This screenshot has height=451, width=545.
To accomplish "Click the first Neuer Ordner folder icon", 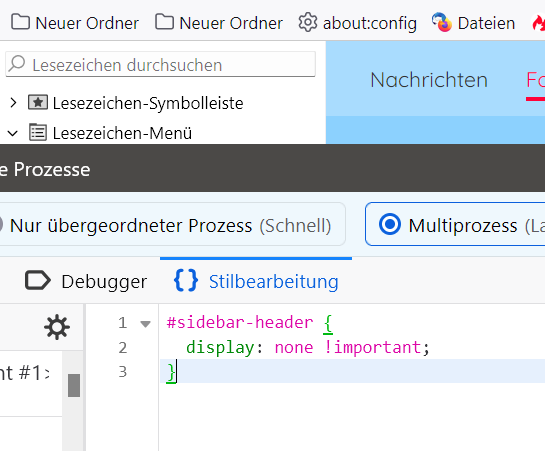I will coord(21,22).
